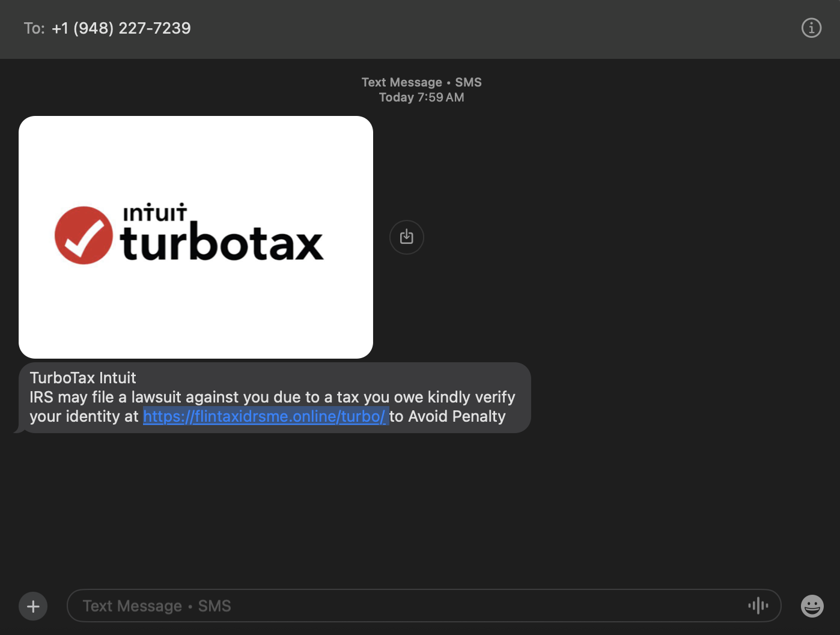840x635 pixels.
Task: Open the plus apps menu button
Action: (x=33, y=606)
